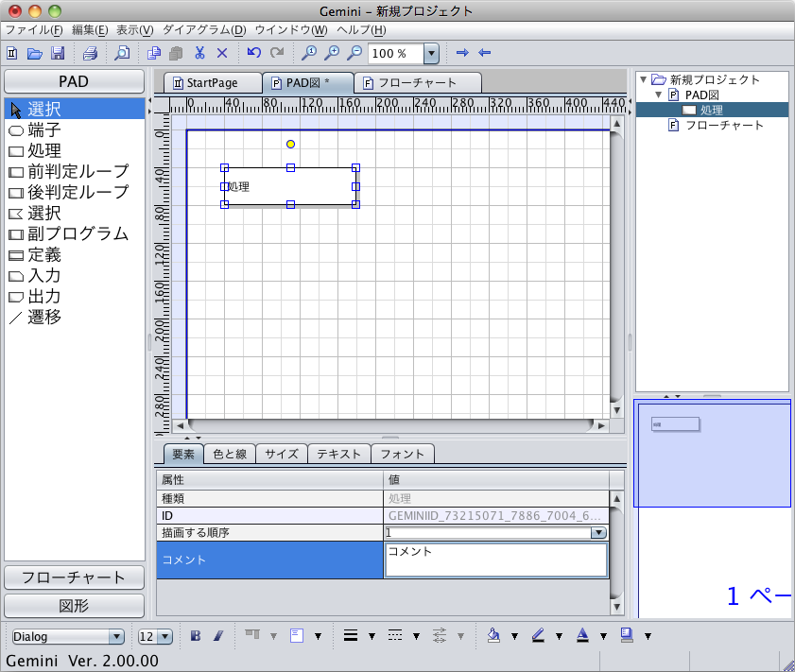
Task: Open the fill color dropdown arrow
Action: [514, 636]
